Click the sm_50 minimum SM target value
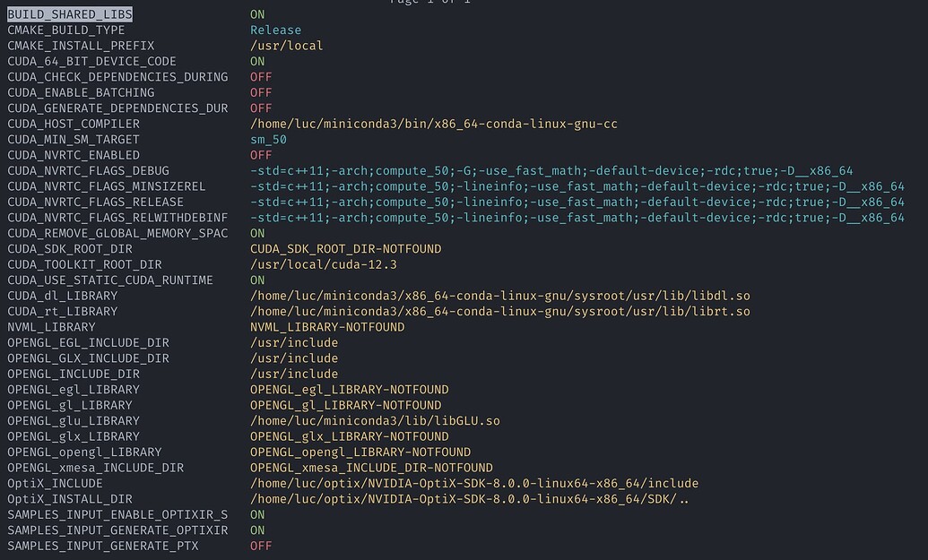This screenshot has height=560, width=928. (x=268, y=140)
